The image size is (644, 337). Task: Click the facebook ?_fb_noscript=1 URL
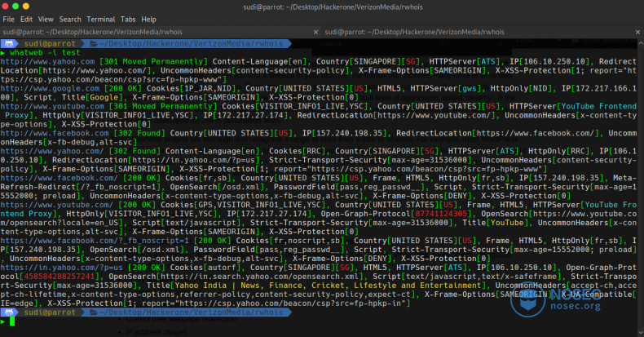pyautogui.click(x=95, y=241)
